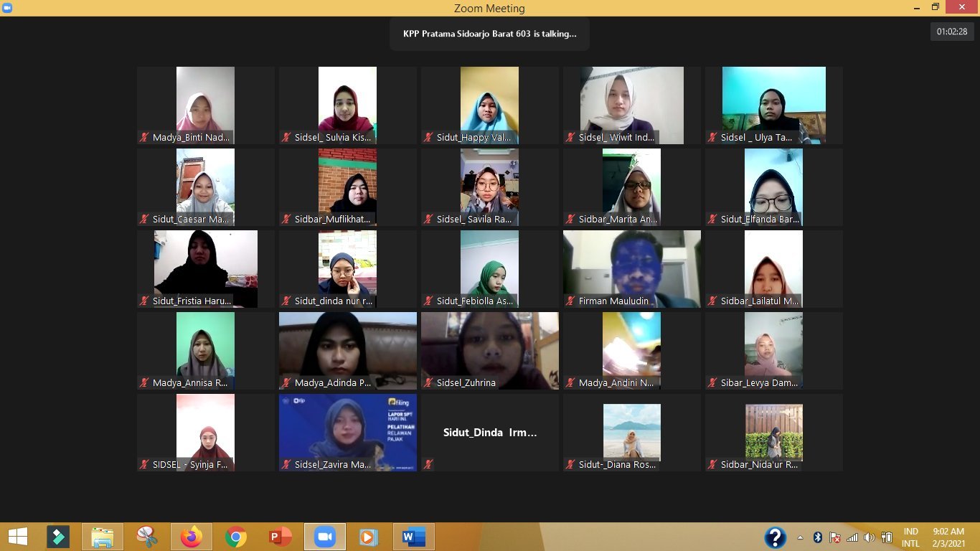The height and width of the screenshot is (551, 980).
Task: Click the network signal tray icon
Action: tap(852, 537)
